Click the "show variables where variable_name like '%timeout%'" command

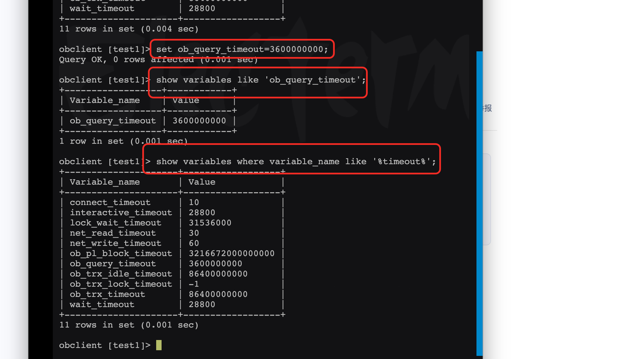[296, 162]
